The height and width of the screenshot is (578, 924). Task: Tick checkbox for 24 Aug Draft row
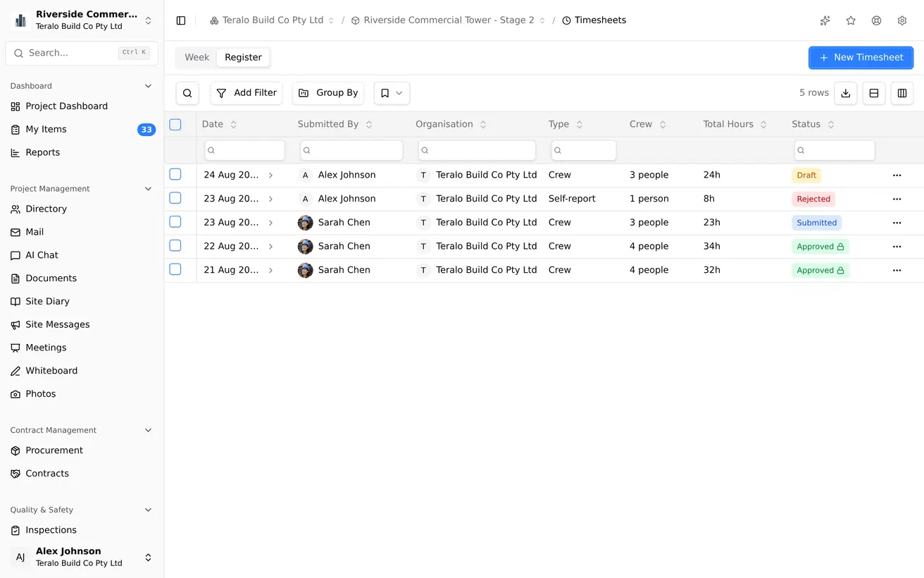[x=175, y=174]
